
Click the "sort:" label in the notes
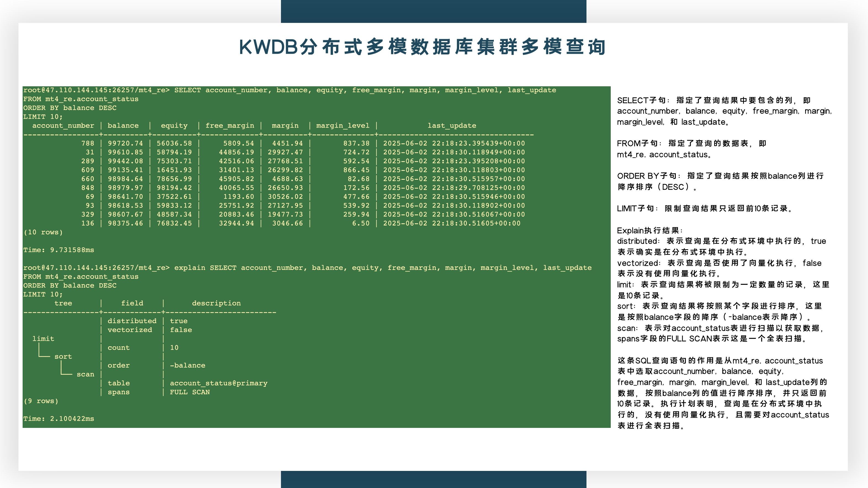point(626,306)
